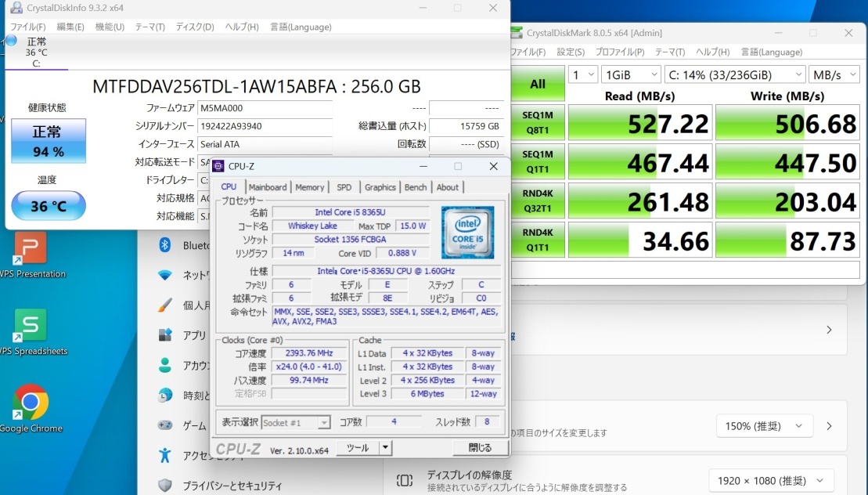Click the CrystalDiskMark title bar app icon
Image resolution: width=868 pixels, height=495 pixels.
point(517,33)
